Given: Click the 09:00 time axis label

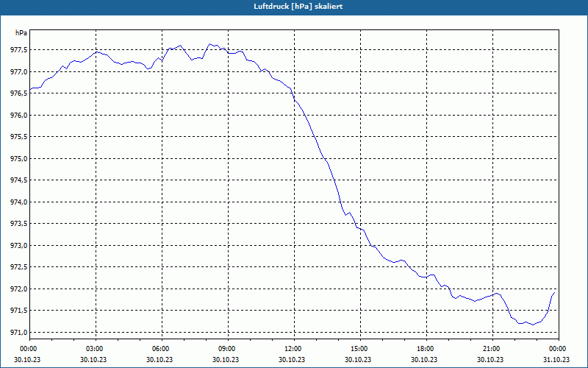Looking at the screenshot, I should pyautogui.click(x=228, y=349).
